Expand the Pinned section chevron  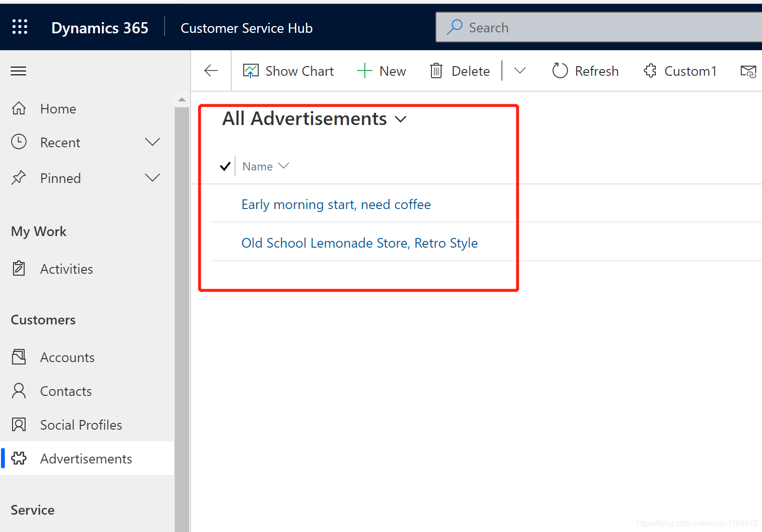[152, 178]
